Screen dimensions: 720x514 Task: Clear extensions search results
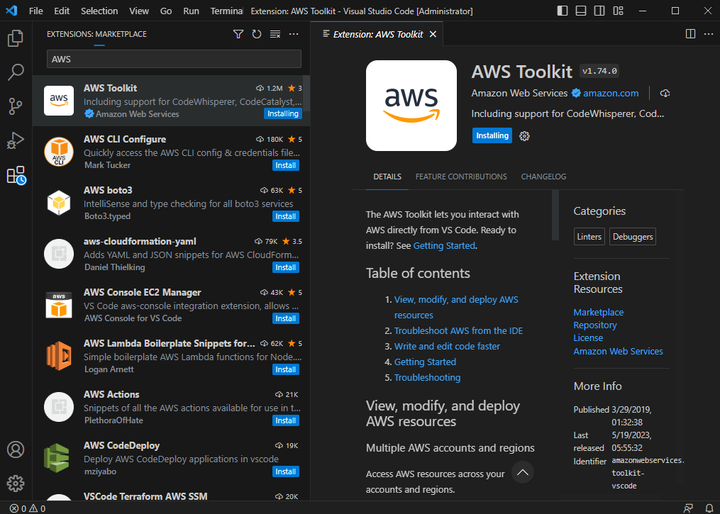pos(275,34)
